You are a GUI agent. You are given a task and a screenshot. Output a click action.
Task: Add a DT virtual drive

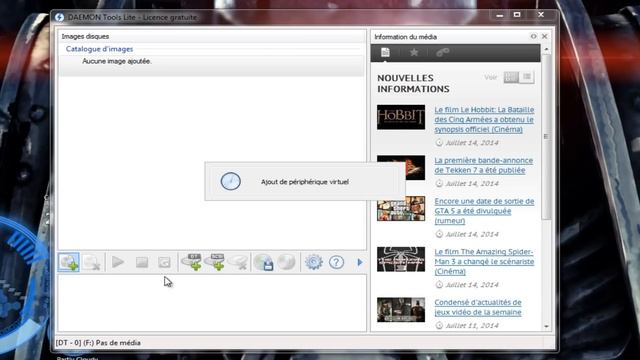191,262
